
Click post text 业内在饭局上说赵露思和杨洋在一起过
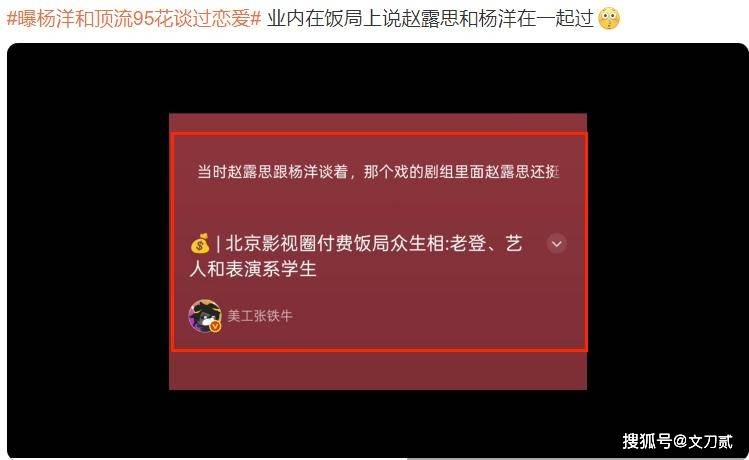coord(430,19)
